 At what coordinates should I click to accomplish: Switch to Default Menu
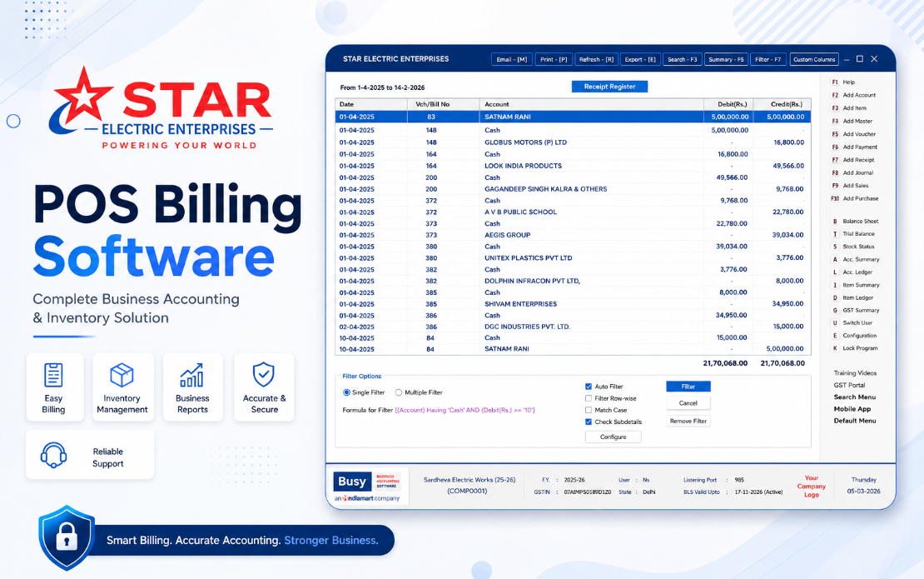(x=854, y=421)
